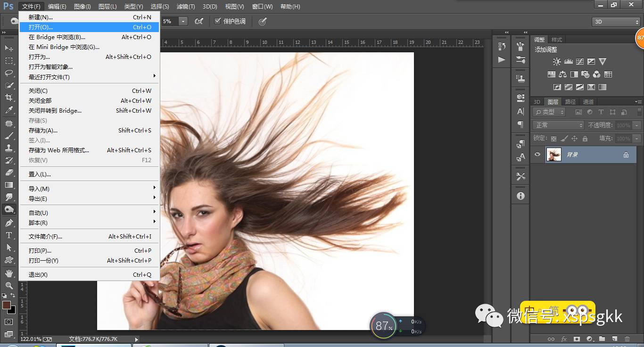Select the Rectangular Marquee tool

(9, 60)
